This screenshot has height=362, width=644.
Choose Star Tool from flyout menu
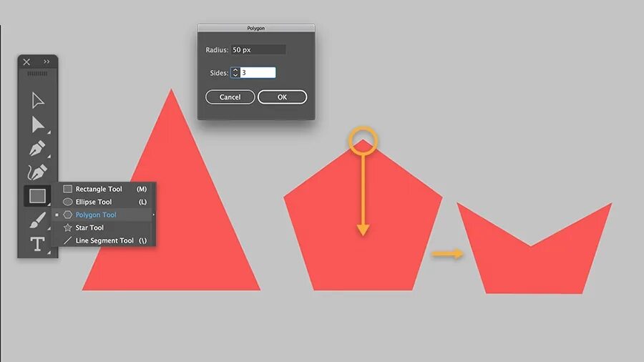click(104, 228)
